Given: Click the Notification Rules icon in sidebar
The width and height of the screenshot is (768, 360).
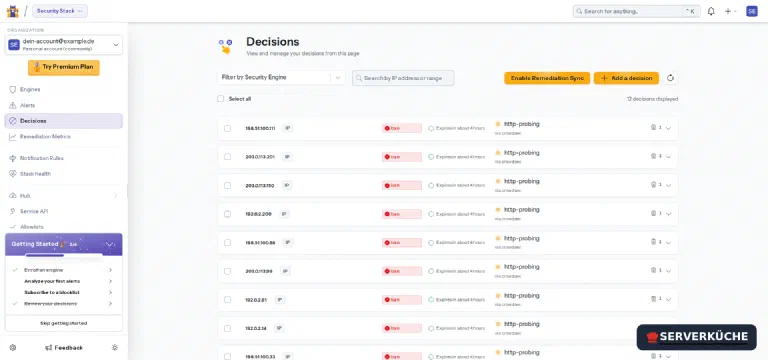Looking at the screenshot, I should (13, 158).
